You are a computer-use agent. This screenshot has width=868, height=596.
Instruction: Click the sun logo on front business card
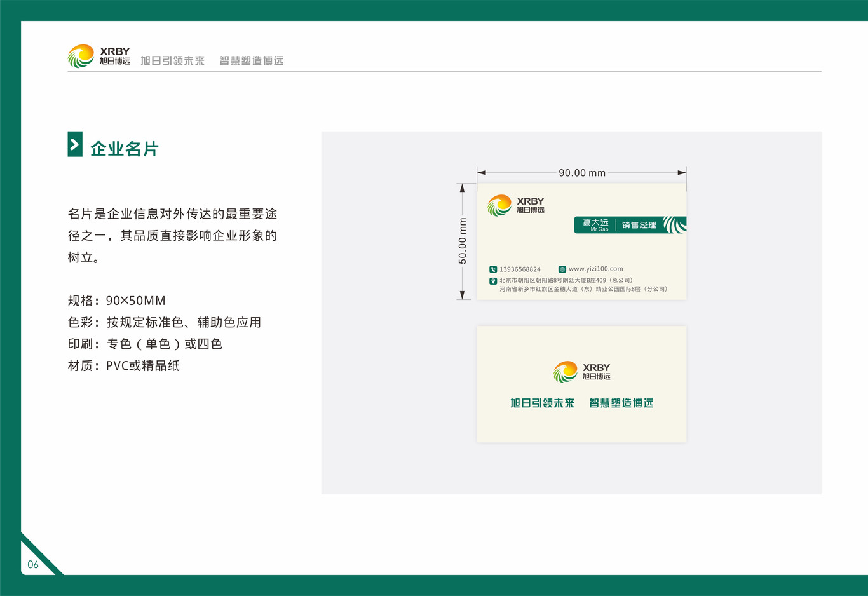coord(499,205)
